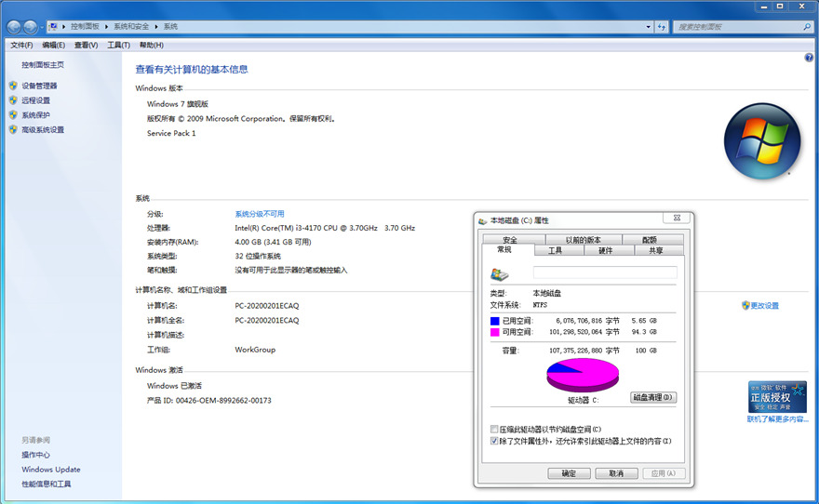Open 远程设置 link
Screen dimensions: 819x504
36,100
